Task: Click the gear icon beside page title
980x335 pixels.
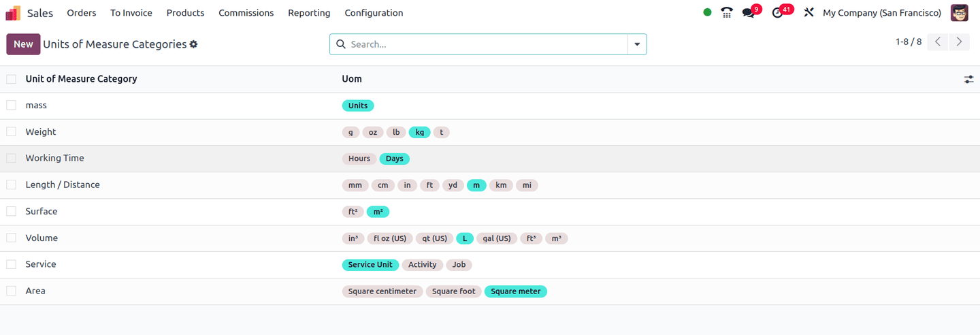Action: (193, 44)
